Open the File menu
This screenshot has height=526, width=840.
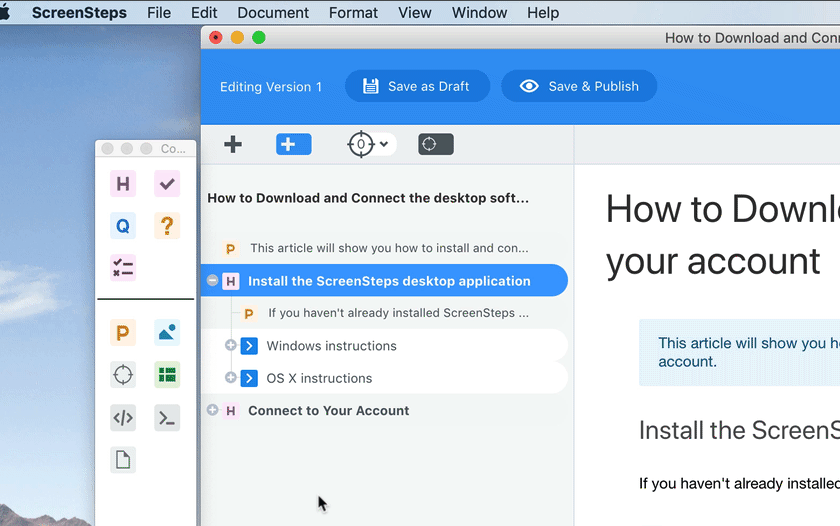tap(159, 12)
